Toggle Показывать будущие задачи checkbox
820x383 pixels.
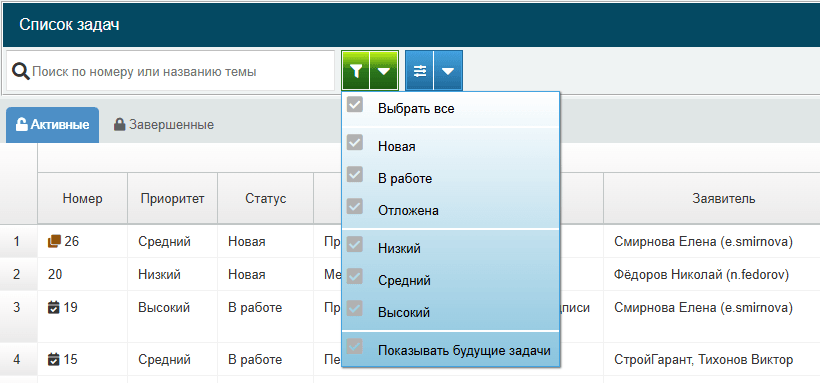point(355,346)
